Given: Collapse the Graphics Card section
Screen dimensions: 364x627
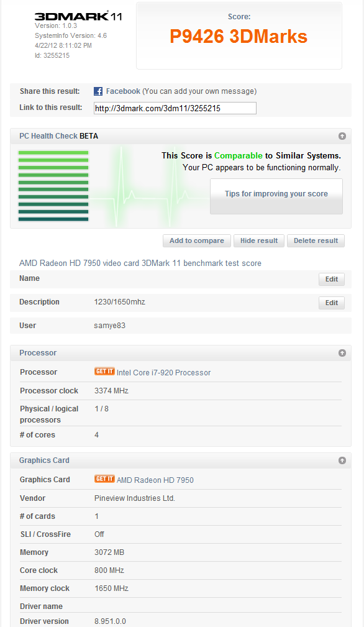Looking at the screenshot, I should tap(342, 460).
